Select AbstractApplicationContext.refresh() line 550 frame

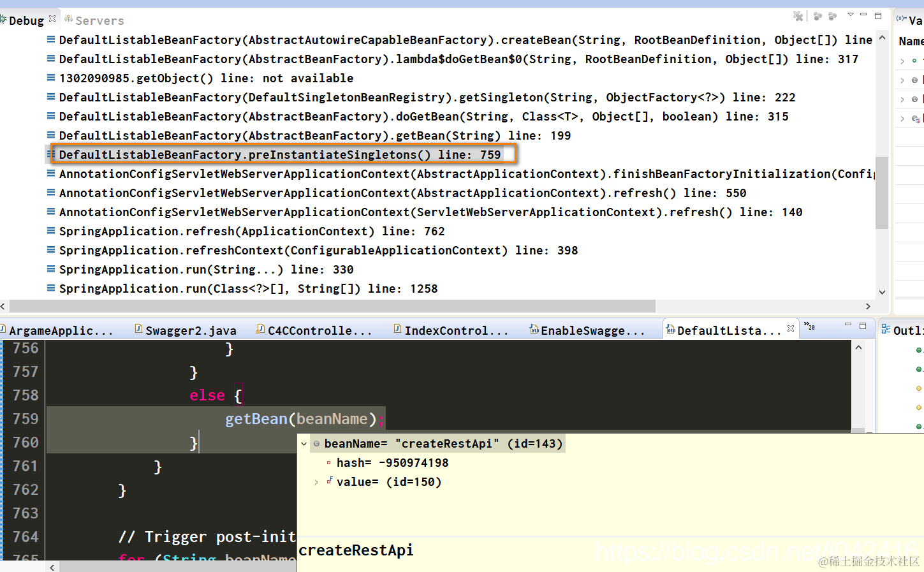(x=402, y=193)
